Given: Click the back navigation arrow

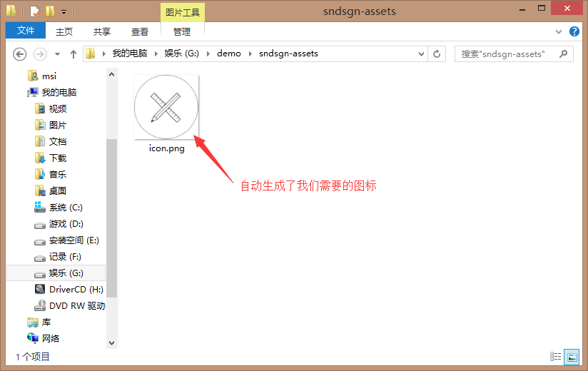Looking at the screenshot, I should click(19, 54).
